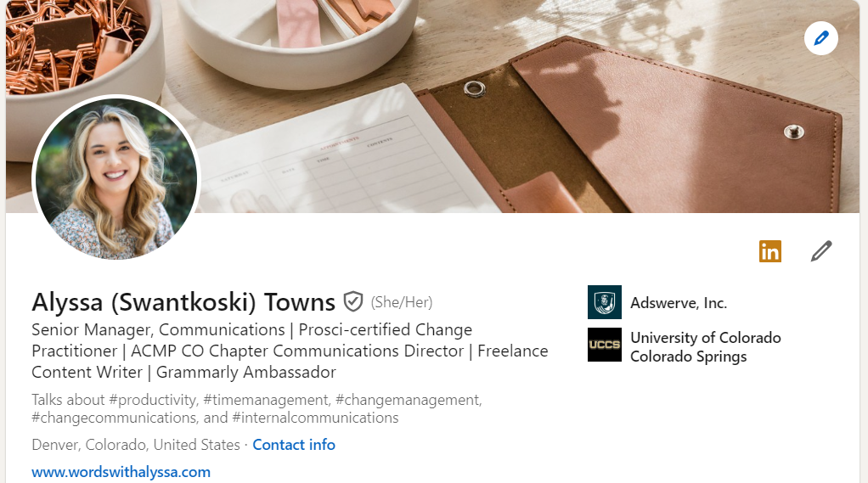Click the (She/Her) pronouns label
Screen dimensions: 868x483
[x=402, y=302]
